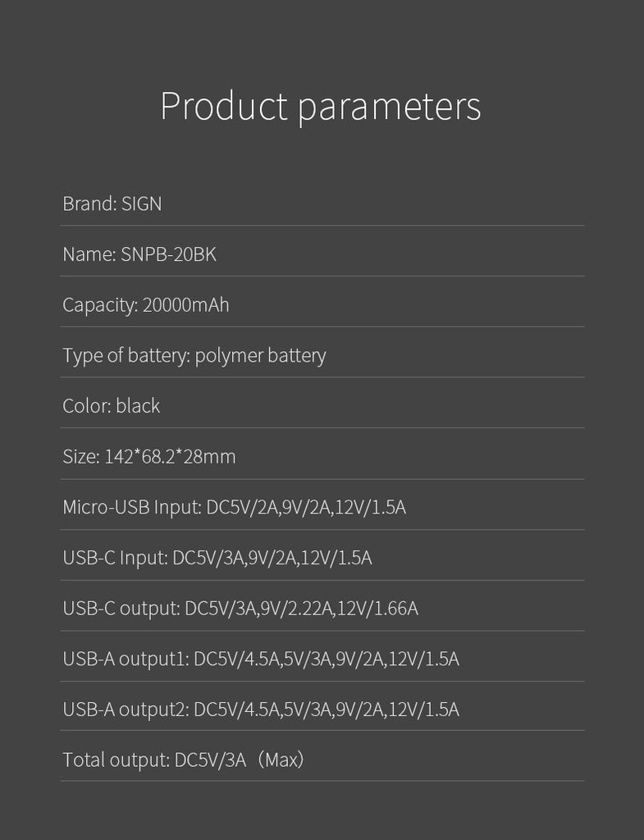Click Type of battery: polymer battery

(x=194, y=356)
